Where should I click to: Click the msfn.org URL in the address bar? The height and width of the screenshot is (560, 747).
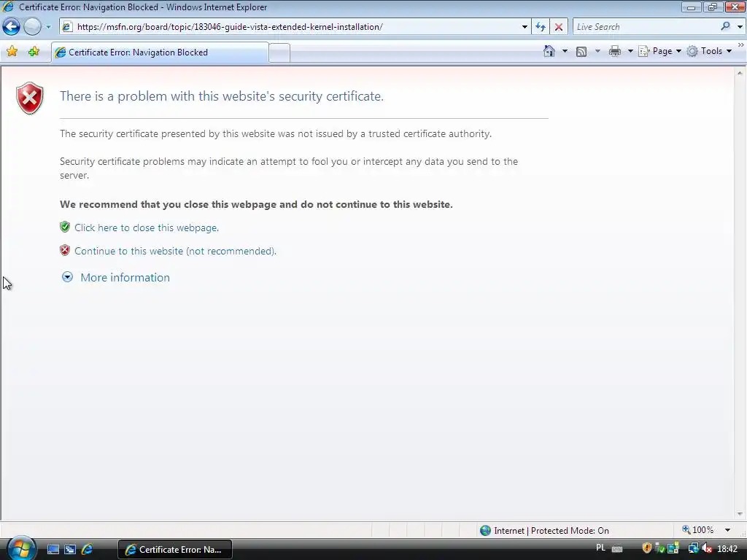point(230,27)
